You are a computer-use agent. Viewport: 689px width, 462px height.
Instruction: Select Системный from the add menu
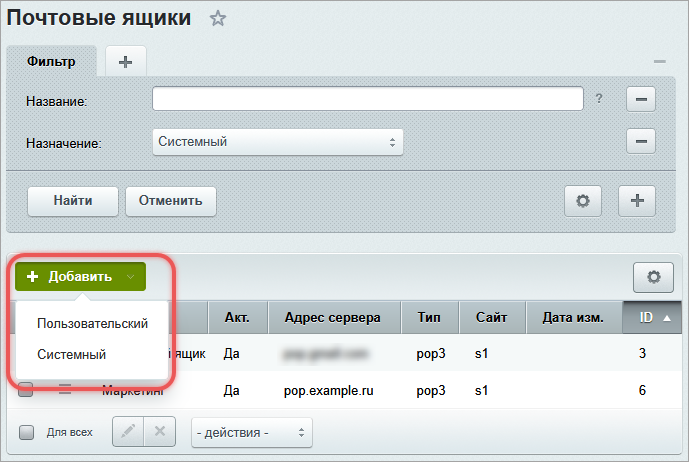pos(71,355)
